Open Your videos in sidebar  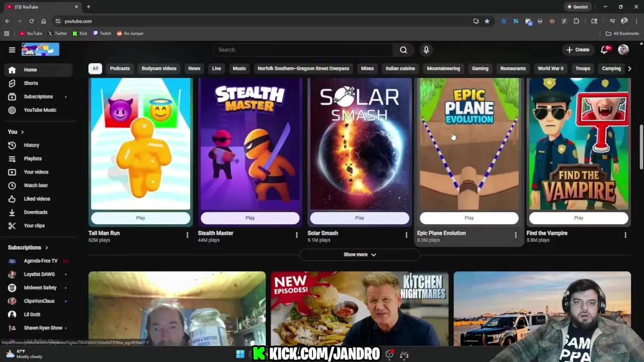tap(38, 172)
